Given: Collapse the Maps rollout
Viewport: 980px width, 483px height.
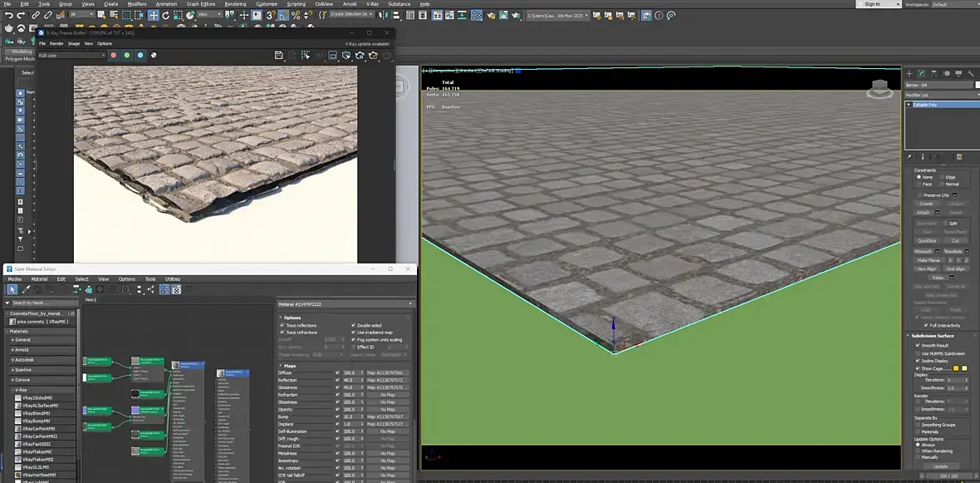Looking at the screenshot, I should 289,366.
